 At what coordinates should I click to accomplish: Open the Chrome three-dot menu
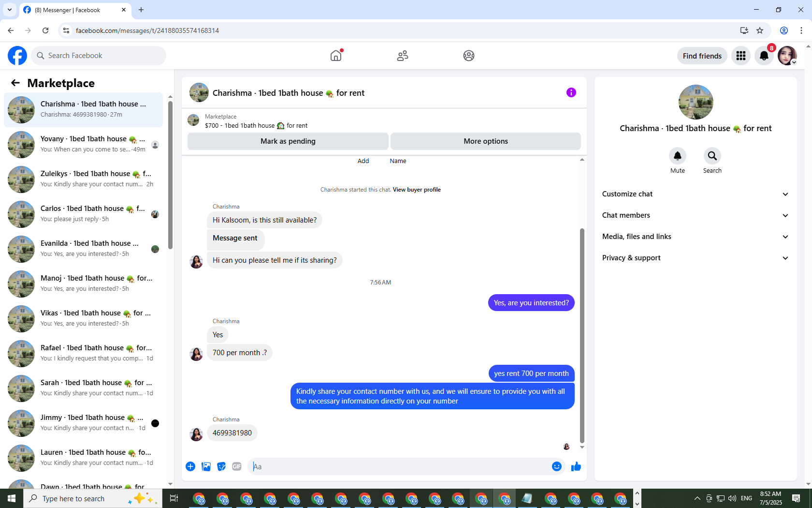[x=801, y=30]
